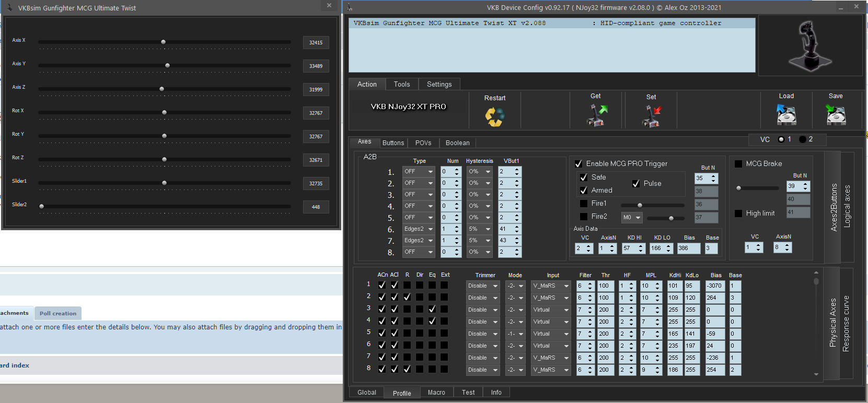This screenshot has width=868, height=403.
Task: Click the VKB Device Config title bar icon
Action: pyautogui.click(x=349, y=7)
